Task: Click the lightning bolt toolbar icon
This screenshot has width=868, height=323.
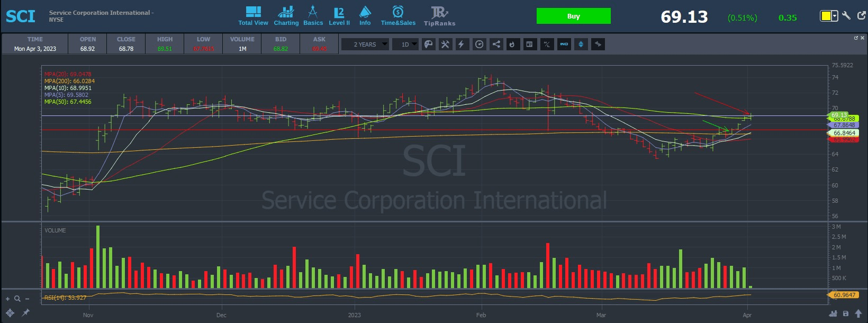Action: click(462, 44)
